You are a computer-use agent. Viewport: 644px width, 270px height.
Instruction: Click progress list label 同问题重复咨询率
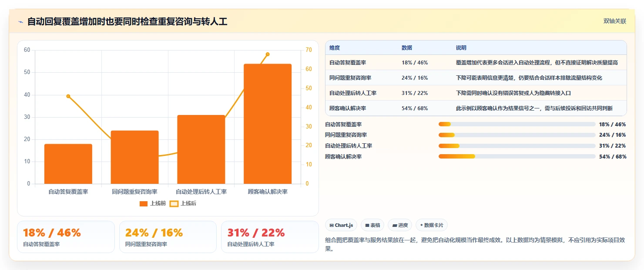pos(346,135)
